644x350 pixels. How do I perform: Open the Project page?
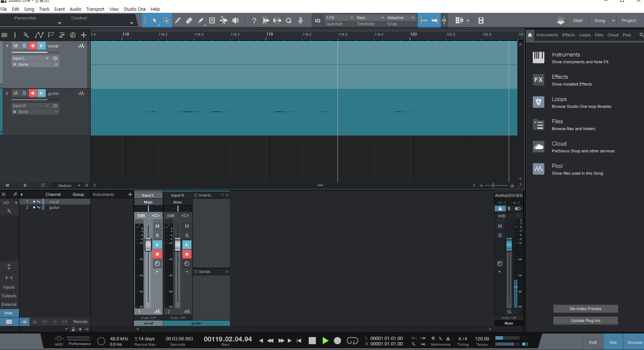[629, 20]
